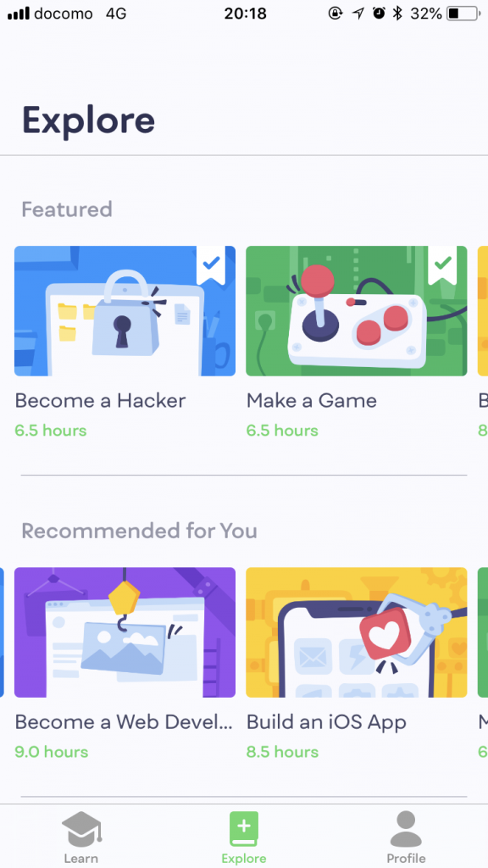Switch to the Profile tab label

tap(406, 858)
